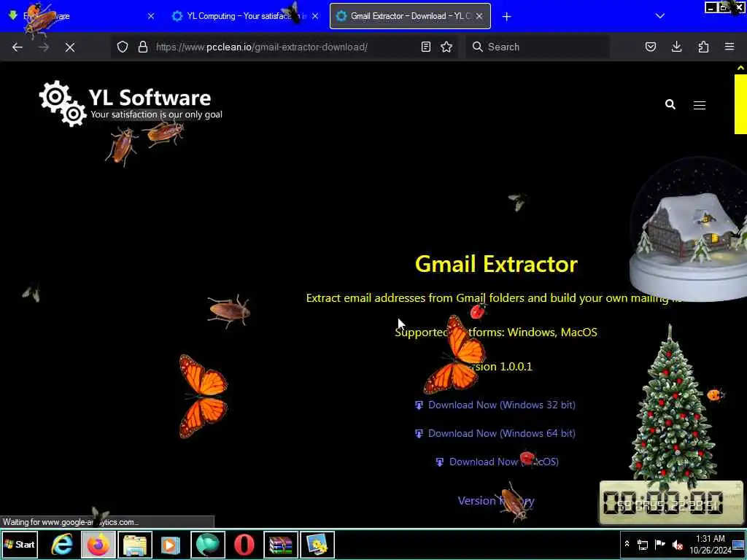Open the Windows Start menu

tap(20, 545)
